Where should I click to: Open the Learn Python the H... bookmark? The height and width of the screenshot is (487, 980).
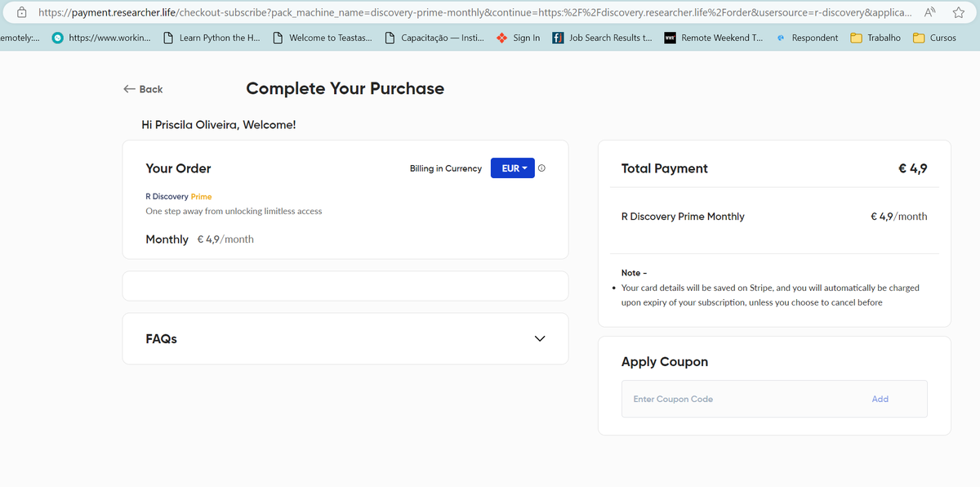click(x=212, y=38)
